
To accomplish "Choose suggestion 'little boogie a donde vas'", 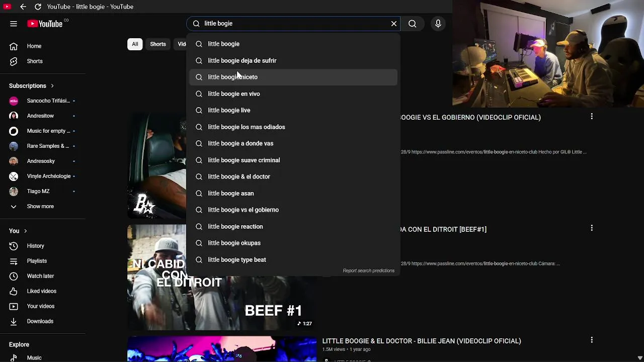I will click(293, 143).
